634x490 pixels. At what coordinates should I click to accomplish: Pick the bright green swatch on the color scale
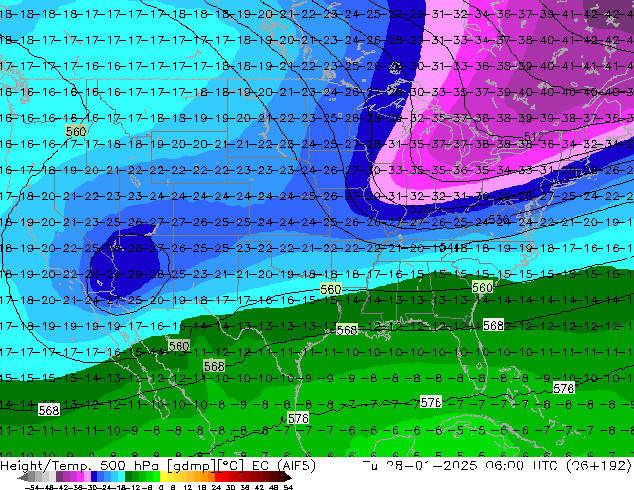point(156,476)
